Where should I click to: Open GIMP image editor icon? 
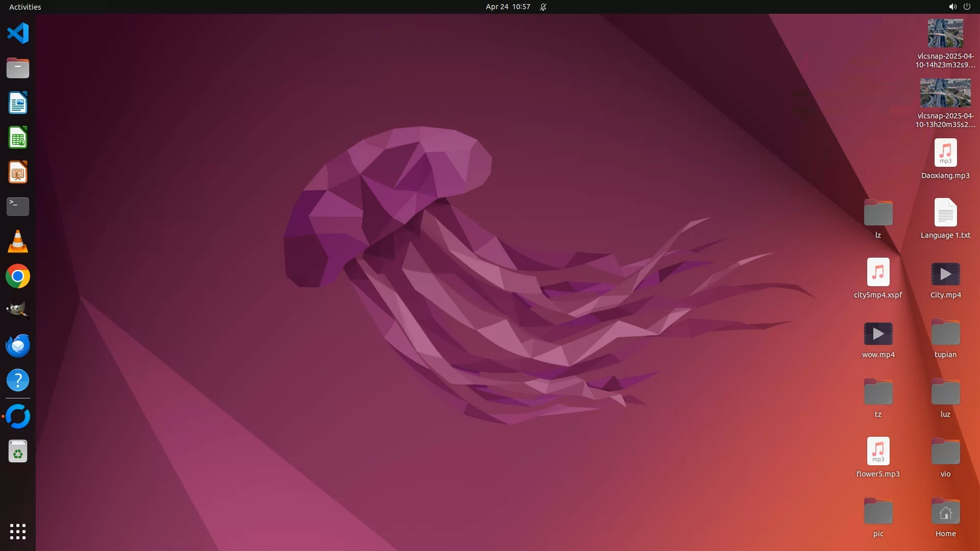coord(18,310)
